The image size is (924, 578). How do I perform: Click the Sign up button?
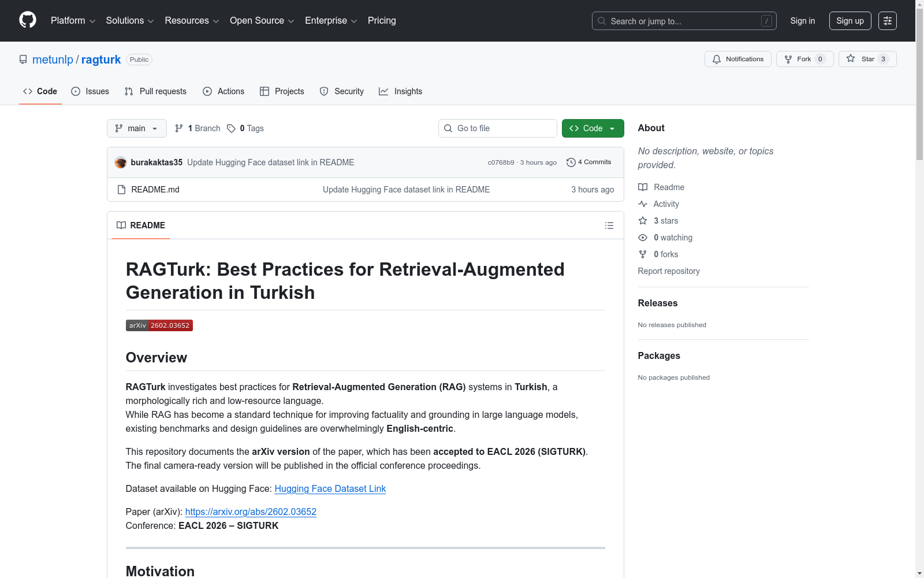(x=850, y=21)
